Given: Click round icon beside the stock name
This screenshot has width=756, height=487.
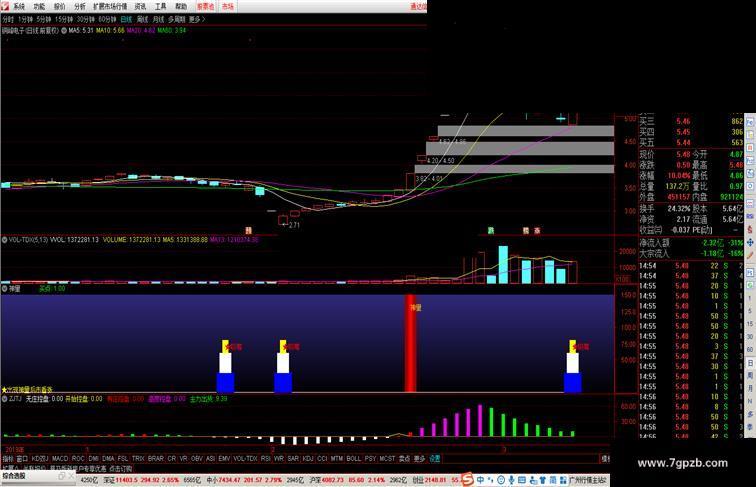Looking at the screenshot, I should click(64, 30).
